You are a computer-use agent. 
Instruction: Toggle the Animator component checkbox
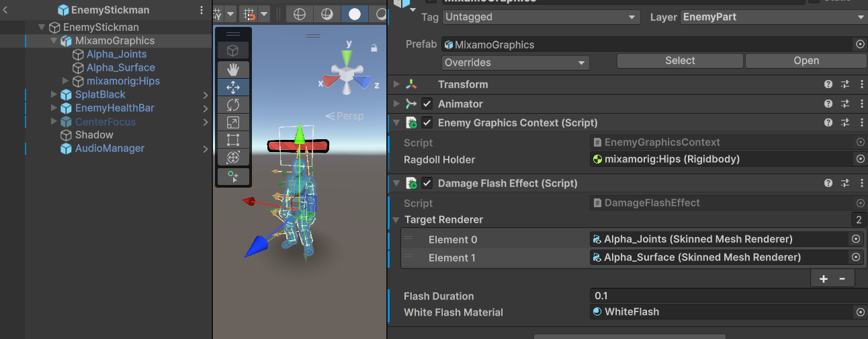(x=427, y=104)
